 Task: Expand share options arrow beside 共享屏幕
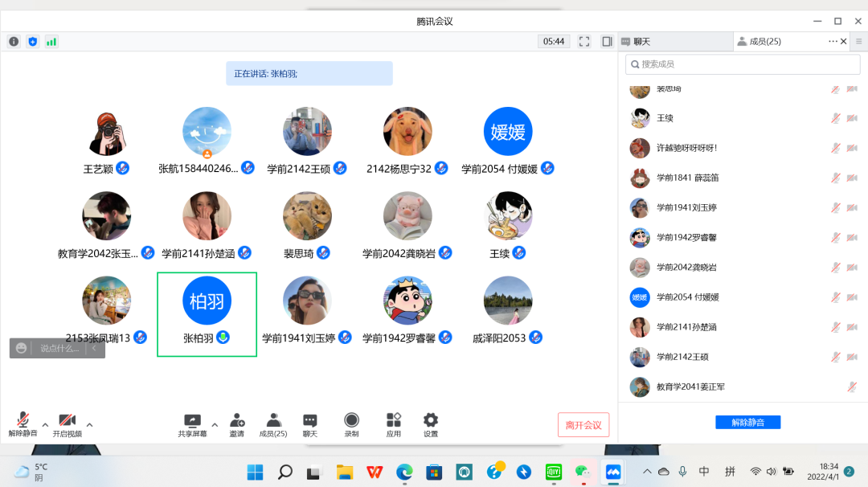215,424
